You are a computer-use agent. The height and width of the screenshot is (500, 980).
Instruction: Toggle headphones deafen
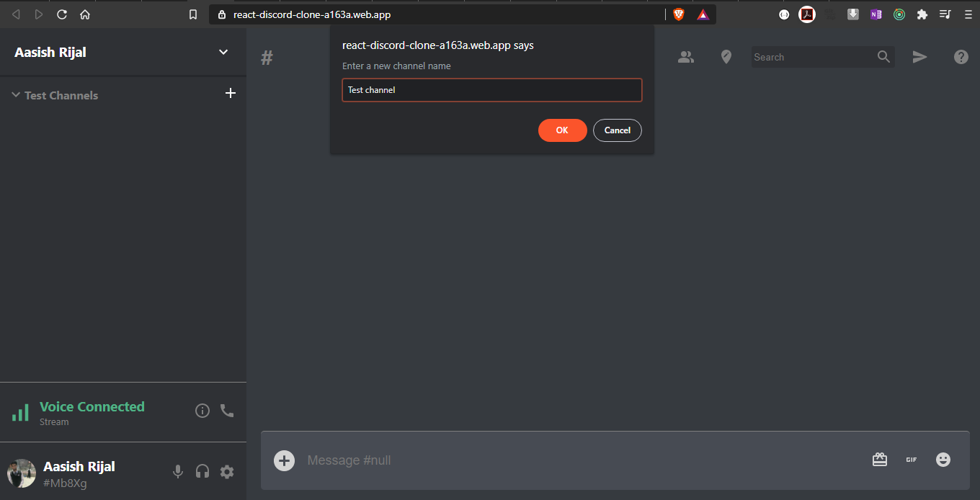202,472
